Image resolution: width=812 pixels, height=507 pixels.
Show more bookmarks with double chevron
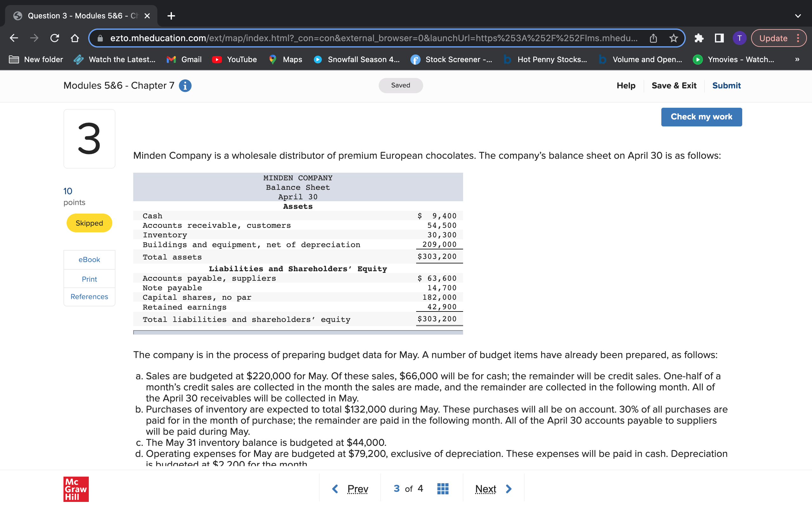pyautogui.click(x=797, y=59)
